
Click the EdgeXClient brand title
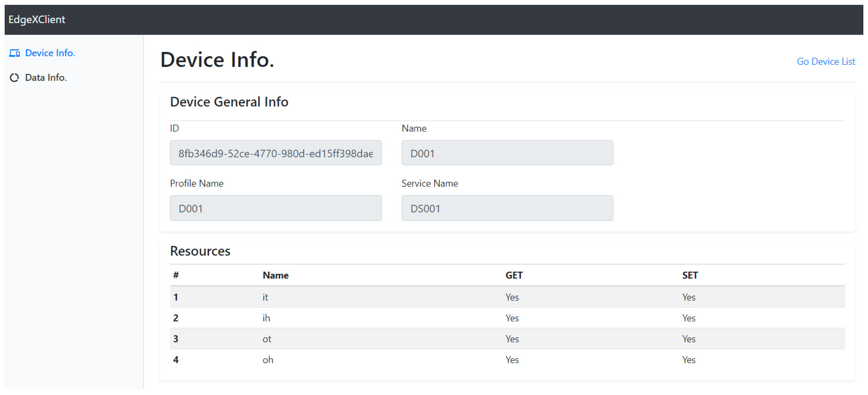37,20
